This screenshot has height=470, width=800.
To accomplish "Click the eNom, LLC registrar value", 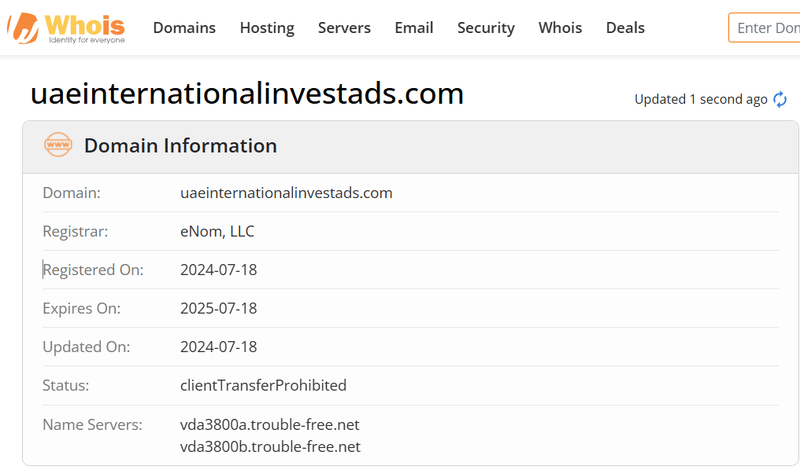I will [217, 231].
